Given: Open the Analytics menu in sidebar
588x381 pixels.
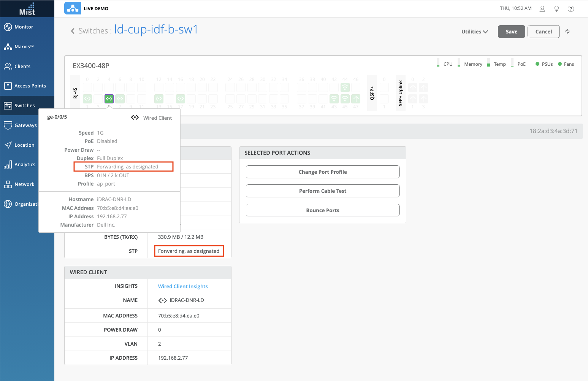Looking at the screenshot, I should [25, 165].
